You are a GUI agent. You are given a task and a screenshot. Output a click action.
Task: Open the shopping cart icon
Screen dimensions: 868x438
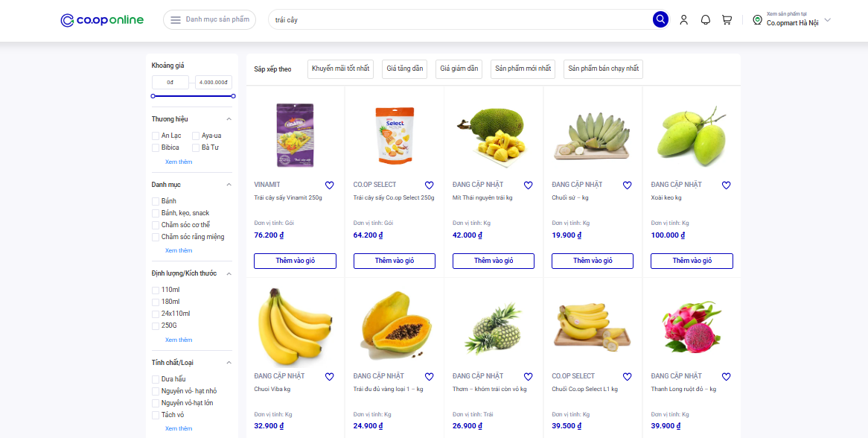727,20
